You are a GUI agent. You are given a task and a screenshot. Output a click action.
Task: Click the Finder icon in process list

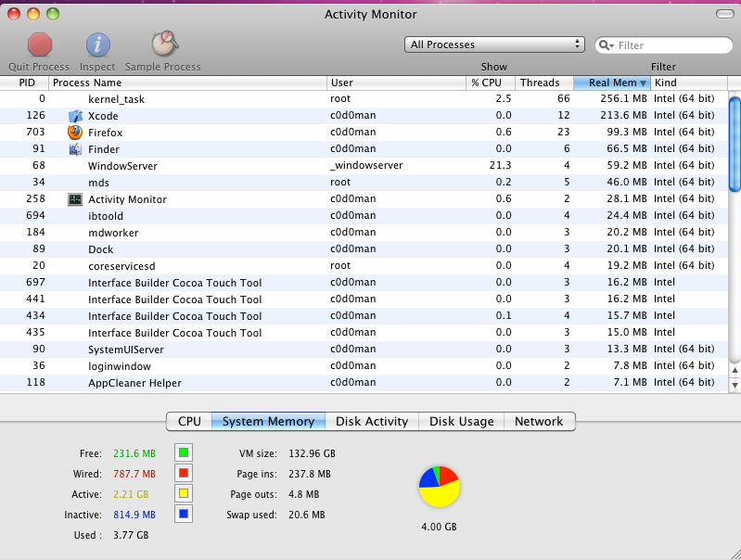tap(75, 149)
